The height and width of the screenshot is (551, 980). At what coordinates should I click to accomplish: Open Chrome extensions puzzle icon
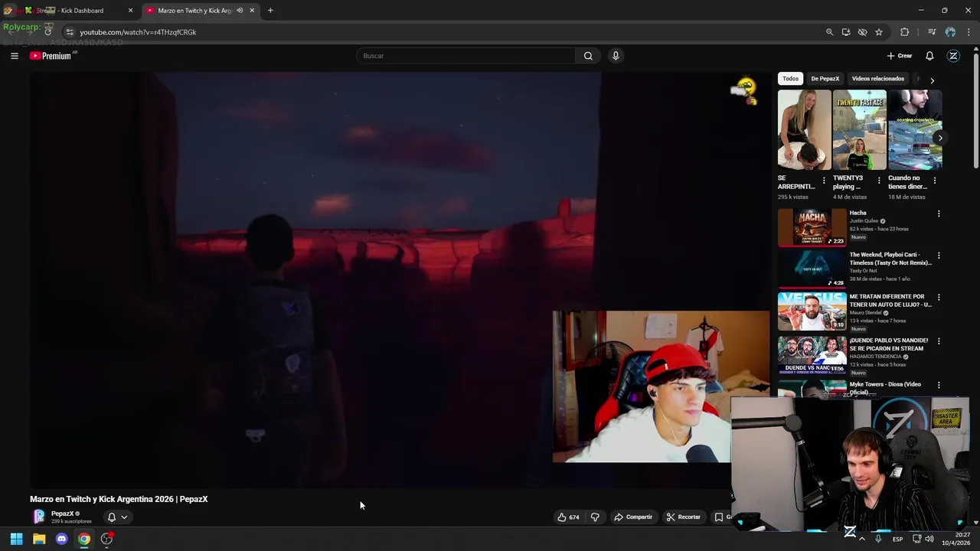coord(905,32)
